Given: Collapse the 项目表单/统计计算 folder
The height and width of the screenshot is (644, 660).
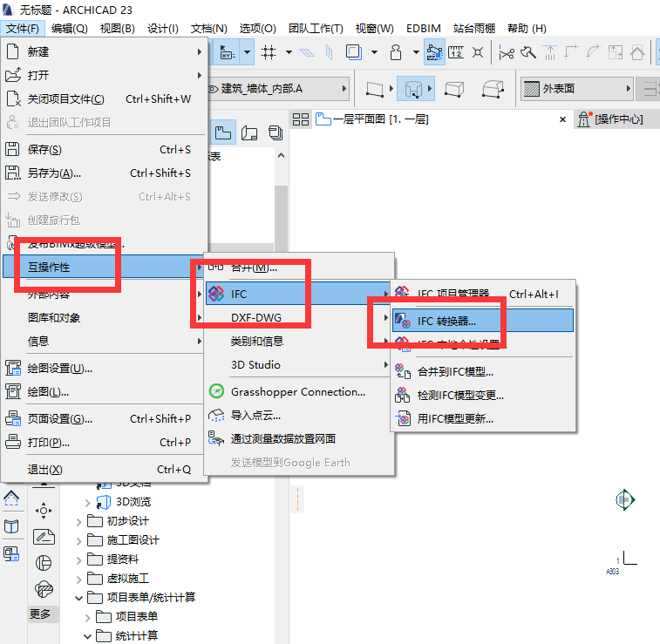Looking at the screenshot, I should click(x=78, y=598).
